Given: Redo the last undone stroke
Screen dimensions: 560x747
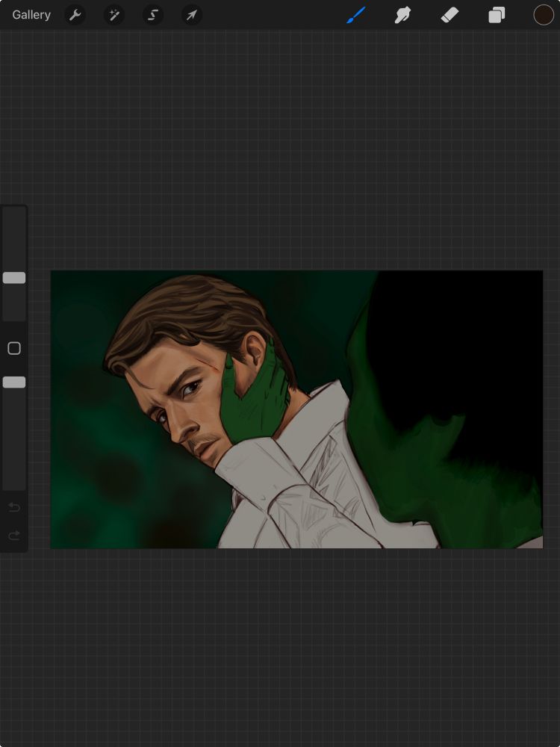Looking at the screenshot, I should 14,536.
